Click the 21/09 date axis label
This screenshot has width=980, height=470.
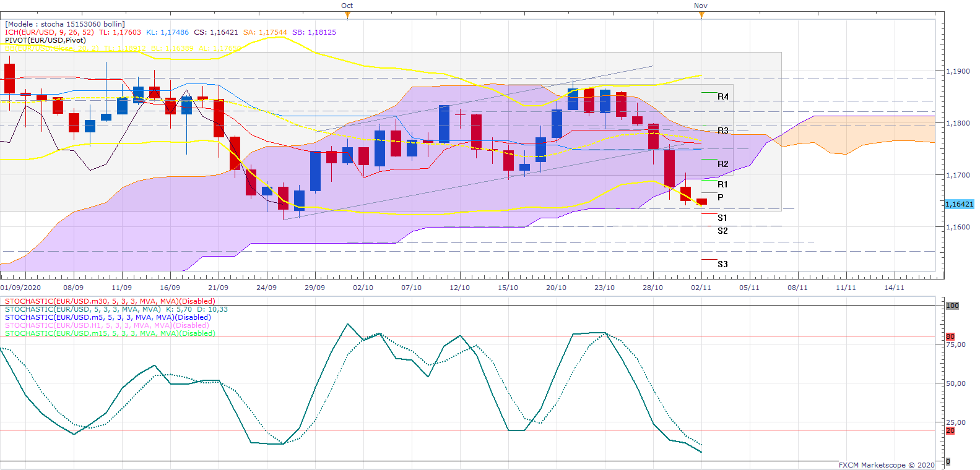[x=219, y=288]
